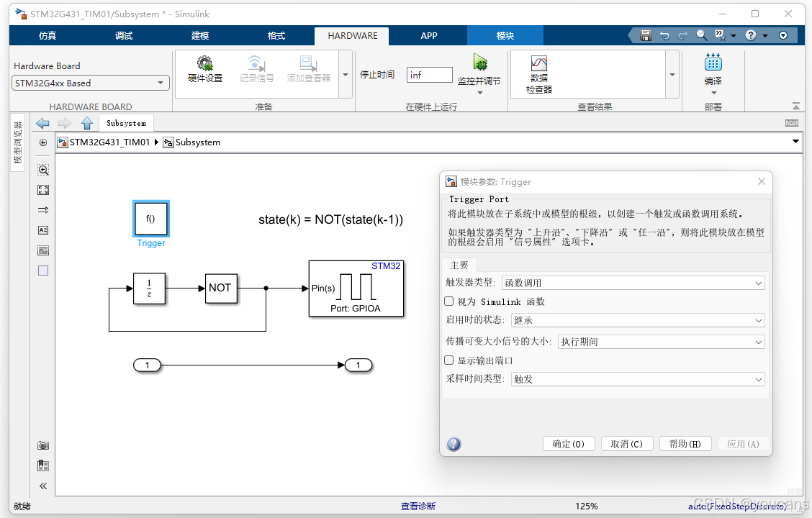Image resolution: width=812 pixels, height=518 pixels.
Task: Click the Fit to View palette icon
Action: click(x=43, y=190)
